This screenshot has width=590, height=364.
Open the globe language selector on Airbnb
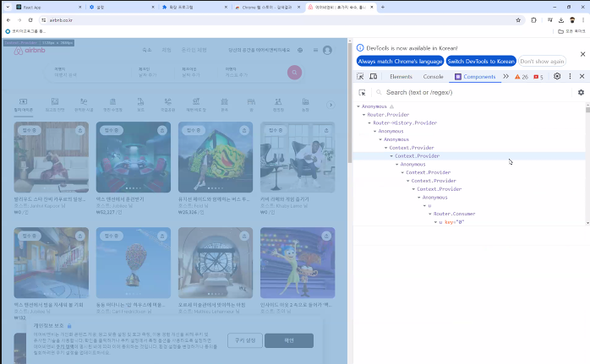(300, 50)
